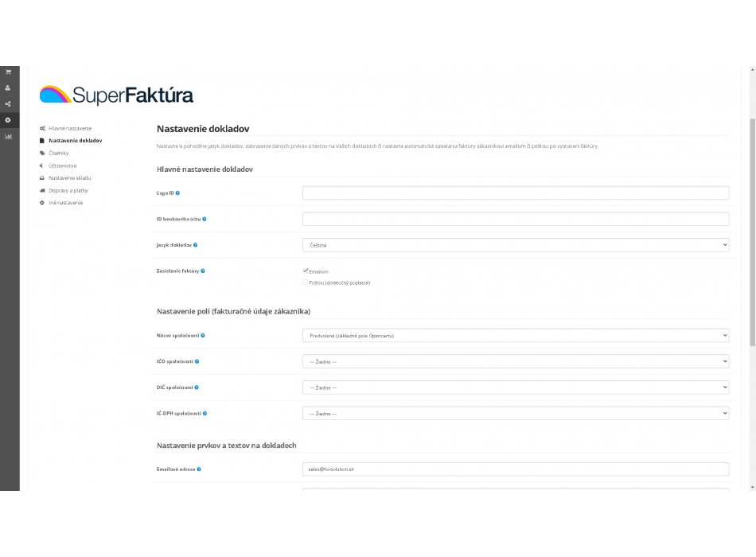Open the reports chart sidebar icon
Screen dimensions: 756x557
tap(8, 136)
